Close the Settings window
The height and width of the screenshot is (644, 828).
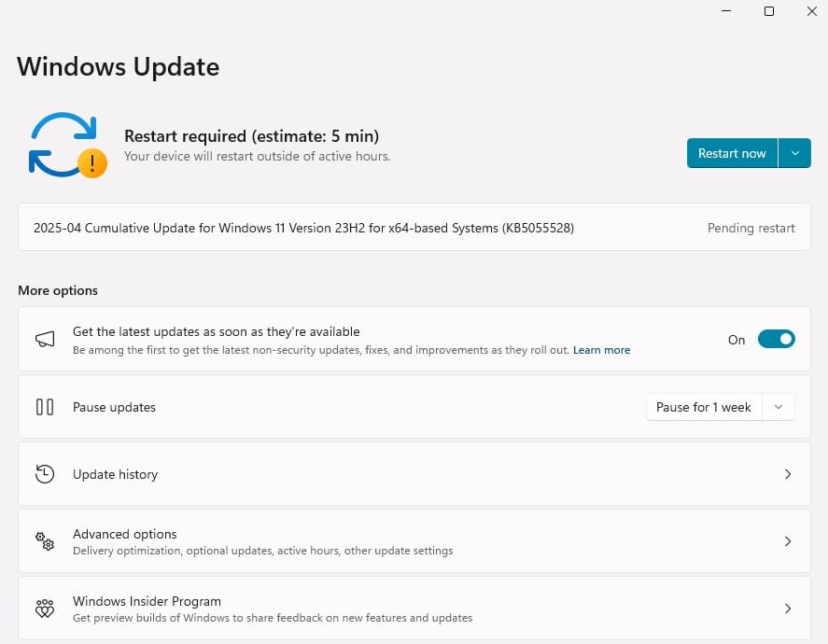pos(812,11)
